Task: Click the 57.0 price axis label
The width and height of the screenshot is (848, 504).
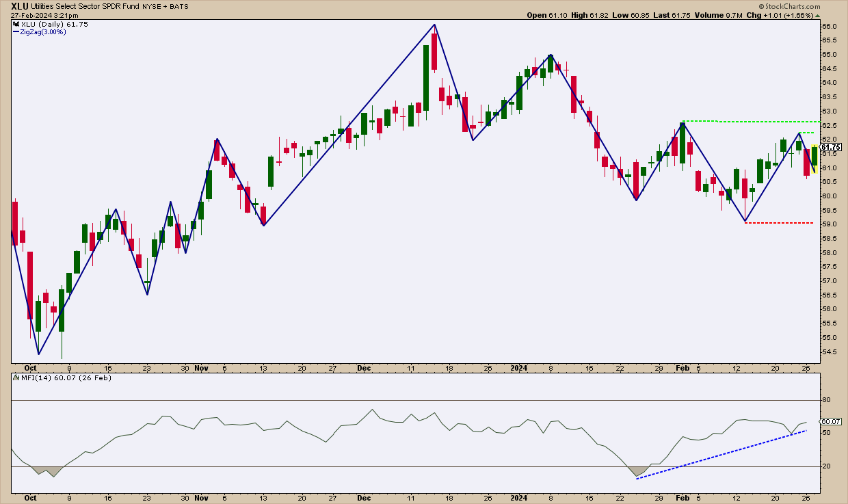Action: click(x=828, y=281)
